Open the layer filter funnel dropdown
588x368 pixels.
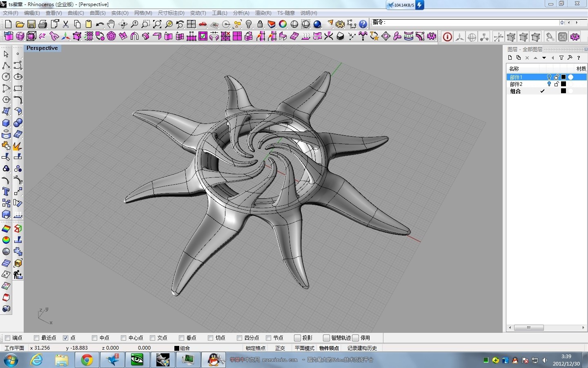pos(561,58)
